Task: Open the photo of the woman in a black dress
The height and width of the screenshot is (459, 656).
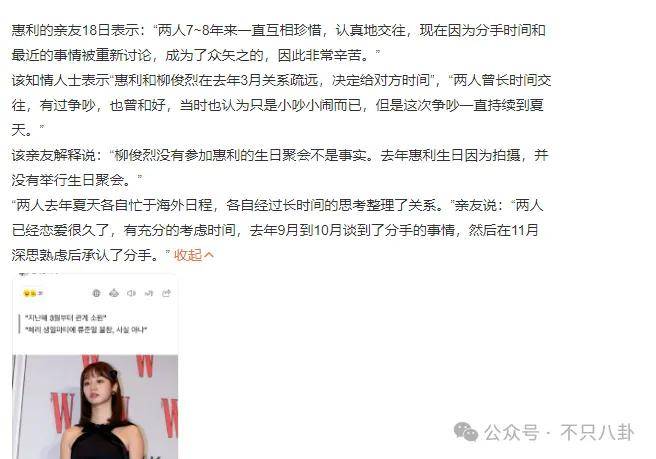Action: coord(95,407)
